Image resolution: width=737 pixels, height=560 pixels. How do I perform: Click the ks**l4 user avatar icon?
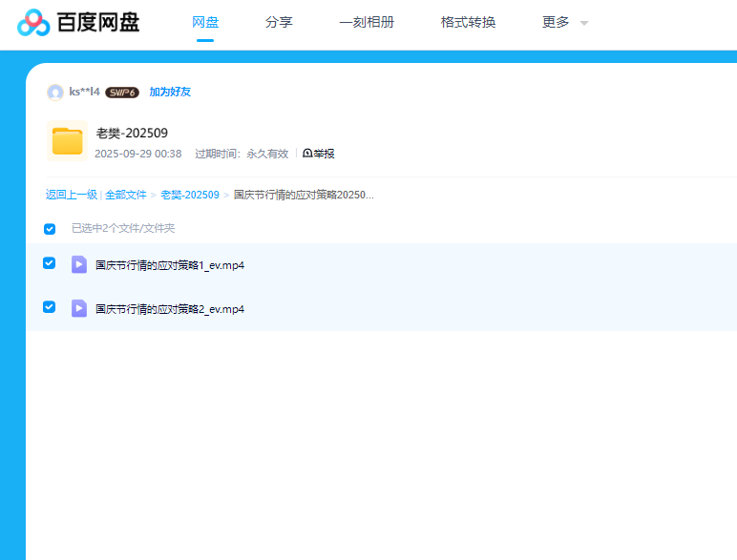click(55, 93)
